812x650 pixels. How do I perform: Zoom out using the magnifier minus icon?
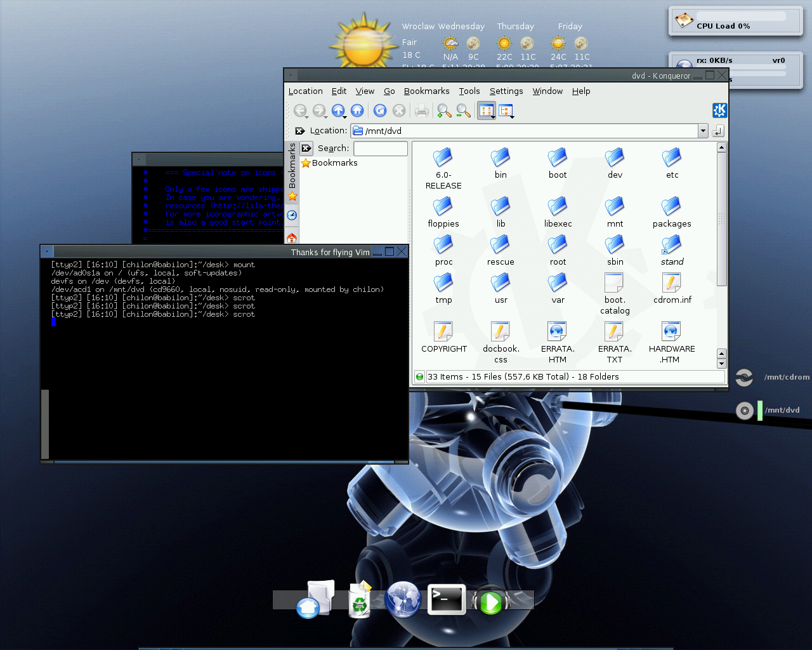(464, 111)
